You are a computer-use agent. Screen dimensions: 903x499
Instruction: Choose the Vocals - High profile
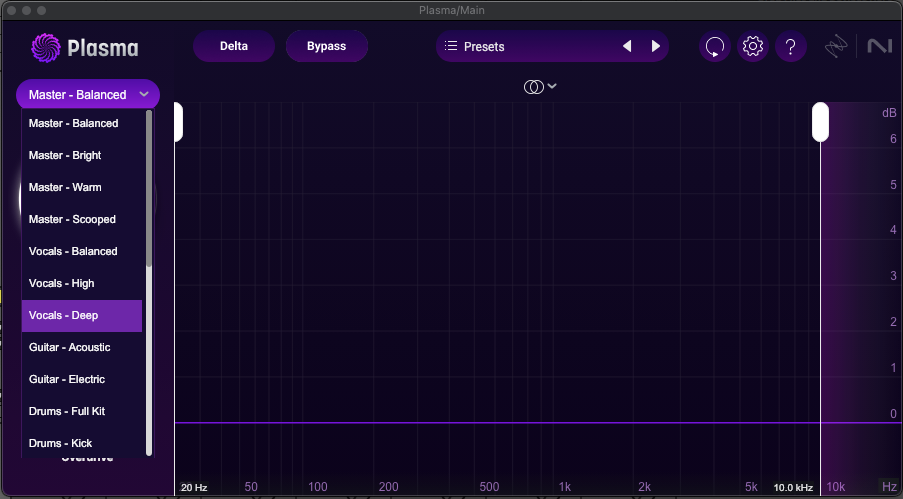(82, 283)
